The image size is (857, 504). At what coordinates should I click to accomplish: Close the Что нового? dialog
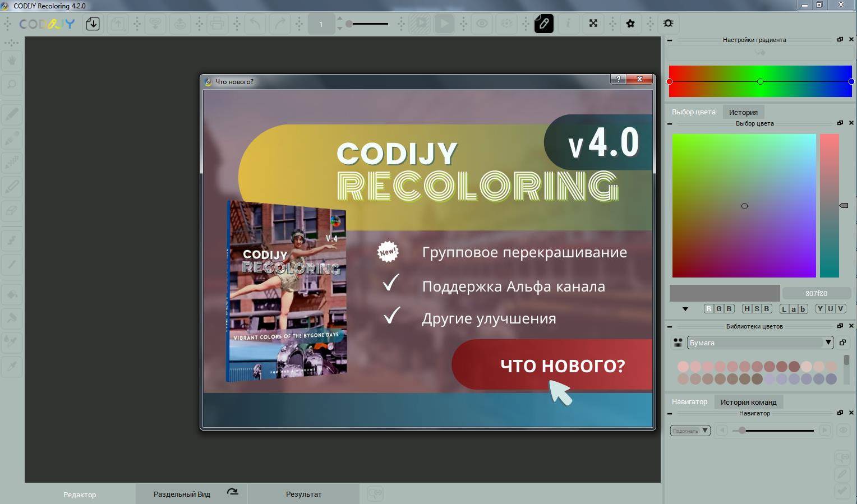click(x=639, y=79)
